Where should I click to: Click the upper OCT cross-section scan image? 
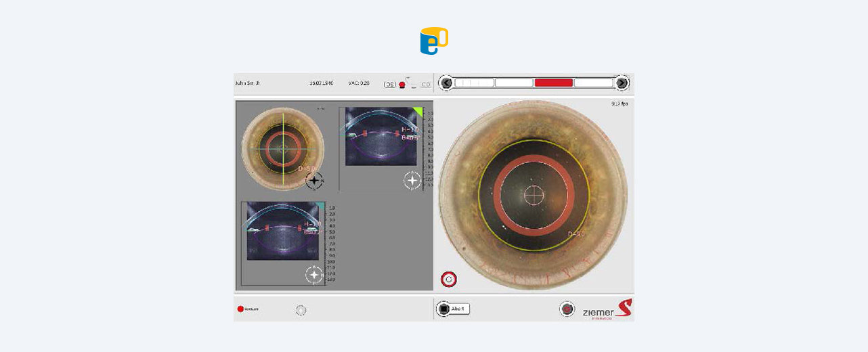(381, 136)
